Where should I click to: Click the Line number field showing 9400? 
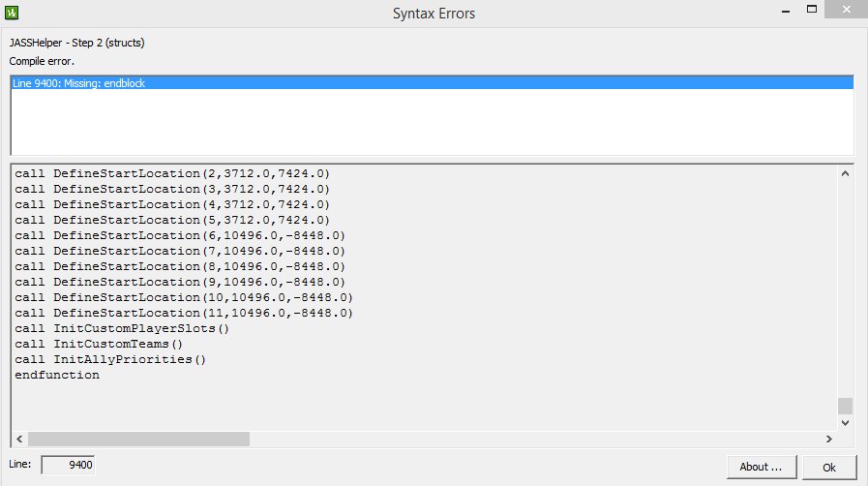coord(69,466)
